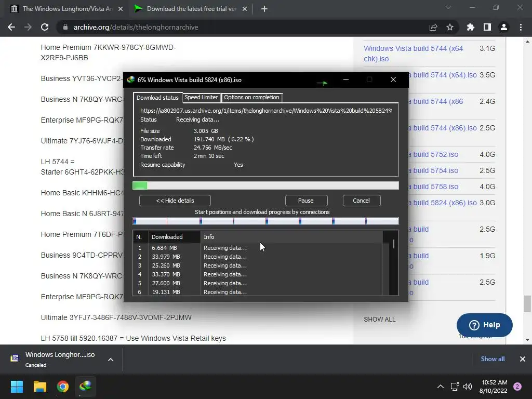
Task: Open File Explorer from the taskbar
Action: [x=39, y=387]
